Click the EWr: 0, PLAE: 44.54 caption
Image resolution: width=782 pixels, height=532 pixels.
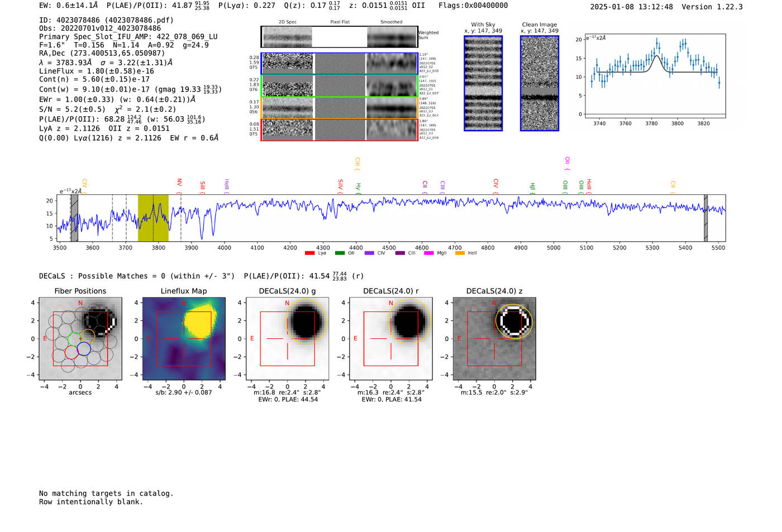pos(288,399)
